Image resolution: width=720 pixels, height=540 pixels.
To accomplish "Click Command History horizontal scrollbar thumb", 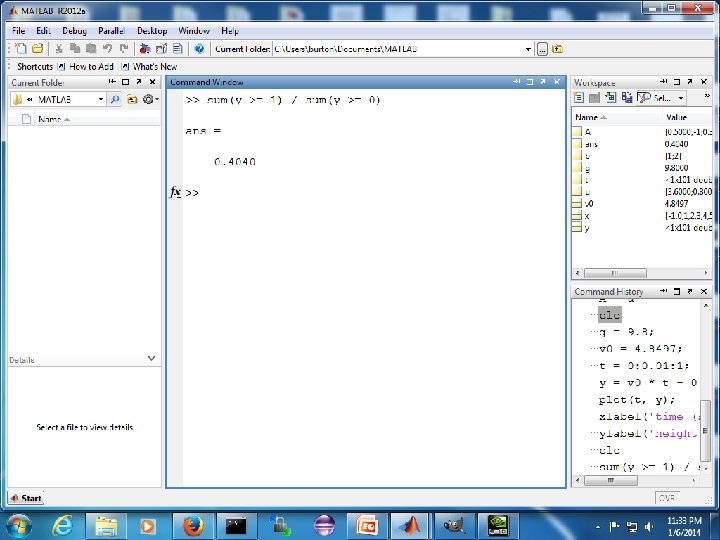I will coord(611,480).
